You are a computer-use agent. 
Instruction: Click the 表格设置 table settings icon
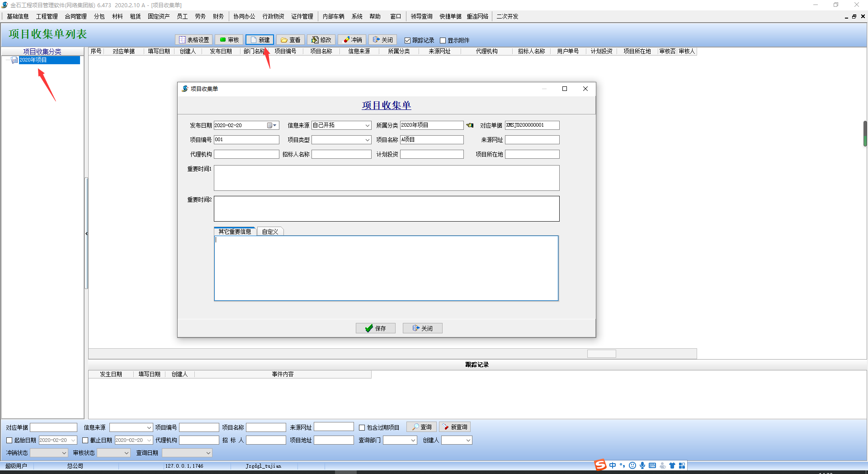coord(183,40)
